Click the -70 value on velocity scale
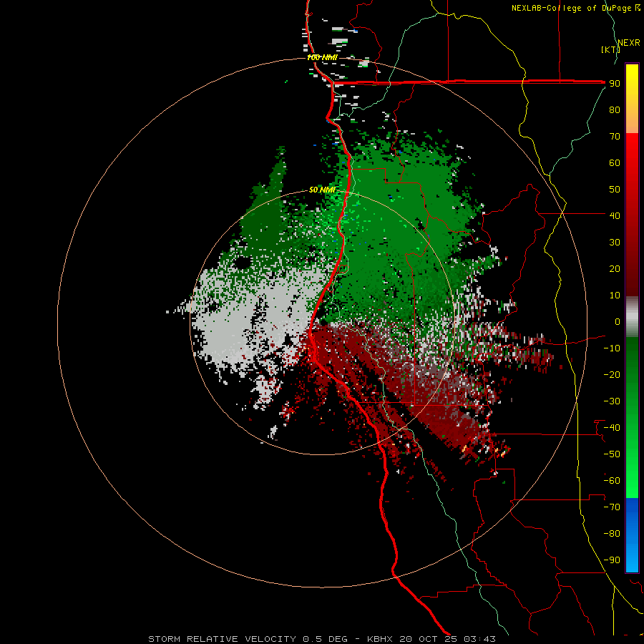Image resolution: width=644 pixels, height=644 pixels. point(612,507)
